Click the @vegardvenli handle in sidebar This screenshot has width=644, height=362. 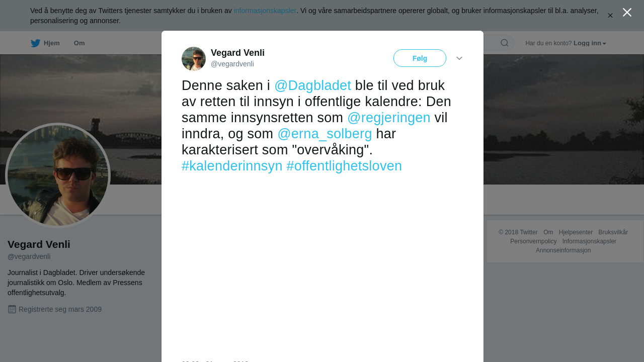click(x=29, y=256)
